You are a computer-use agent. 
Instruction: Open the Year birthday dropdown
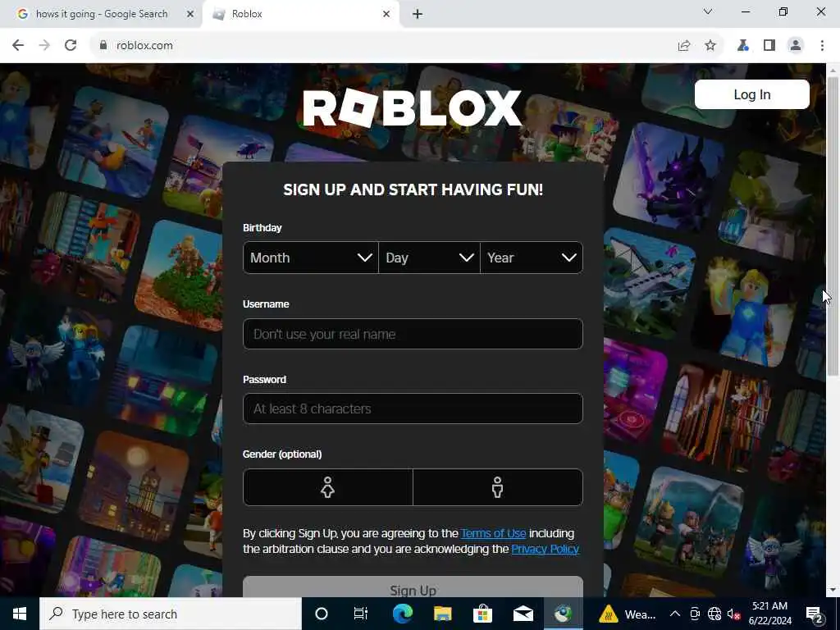tap(532, 258)
